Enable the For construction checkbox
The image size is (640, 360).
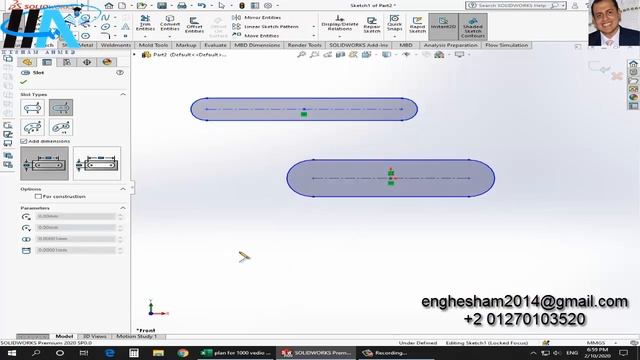(38, 196)
